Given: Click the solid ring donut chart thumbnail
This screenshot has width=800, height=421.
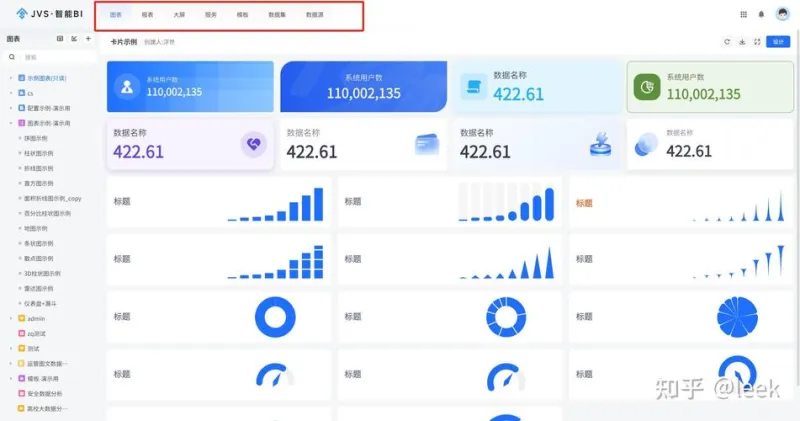Looking at the screenshot, I should (x=275, y=317).
